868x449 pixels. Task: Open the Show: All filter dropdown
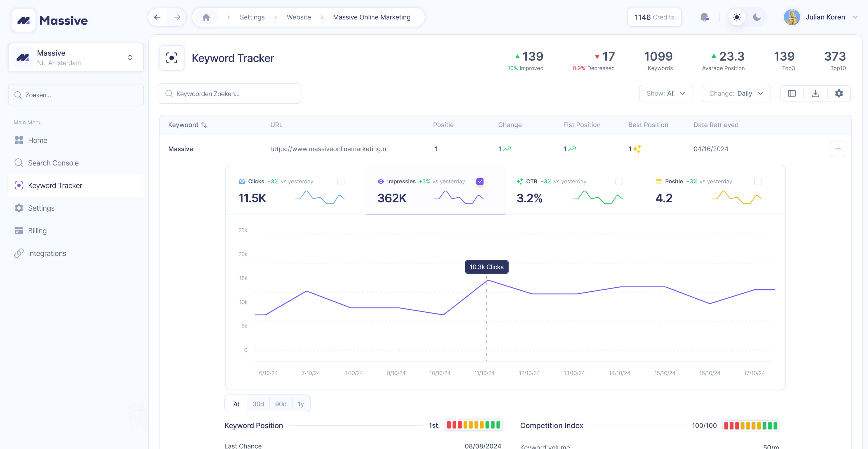[x=665, y=93]
